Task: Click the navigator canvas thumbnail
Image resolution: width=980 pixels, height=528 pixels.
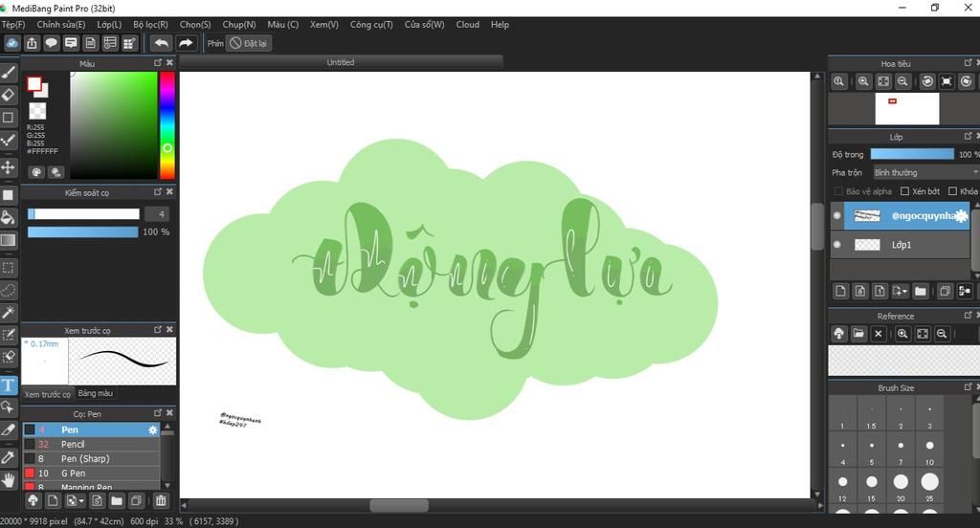Action: 907,109
